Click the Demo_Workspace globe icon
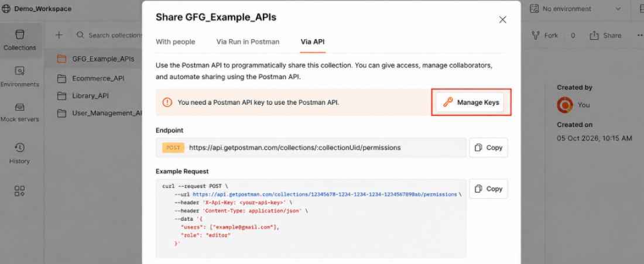 point(6,9)
